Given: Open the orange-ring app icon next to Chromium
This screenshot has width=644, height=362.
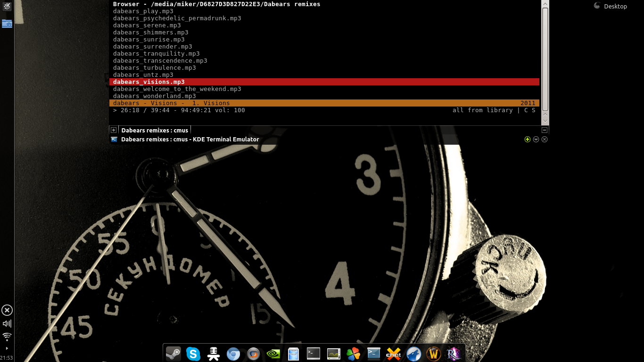Looking at the screenshot, I should click(x=254, y=354).
